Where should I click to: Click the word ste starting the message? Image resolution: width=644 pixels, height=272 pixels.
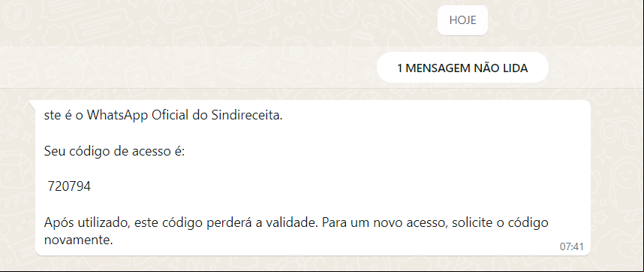(x=51, y=116)
